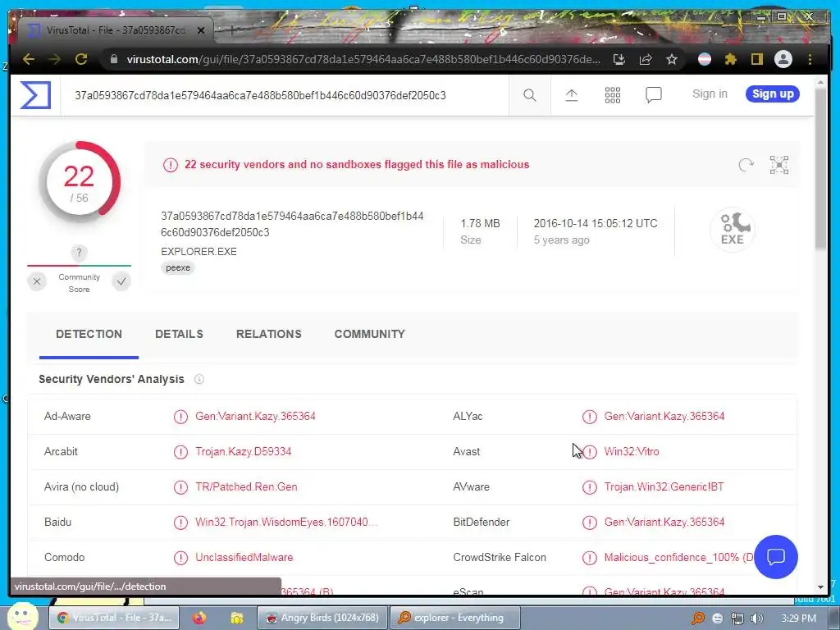Click the Sign up button

pos(773,94)
